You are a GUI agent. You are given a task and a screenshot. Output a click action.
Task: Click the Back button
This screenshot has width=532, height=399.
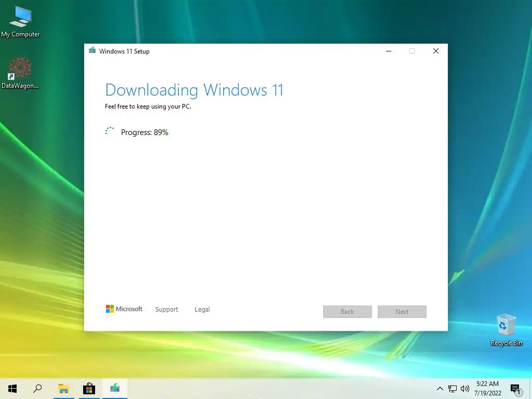348,312
